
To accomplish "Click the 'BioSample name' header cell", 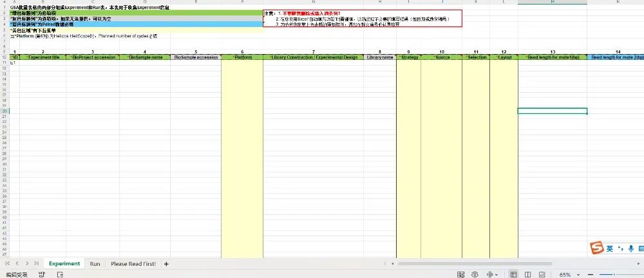I will [x=145, y=57].
